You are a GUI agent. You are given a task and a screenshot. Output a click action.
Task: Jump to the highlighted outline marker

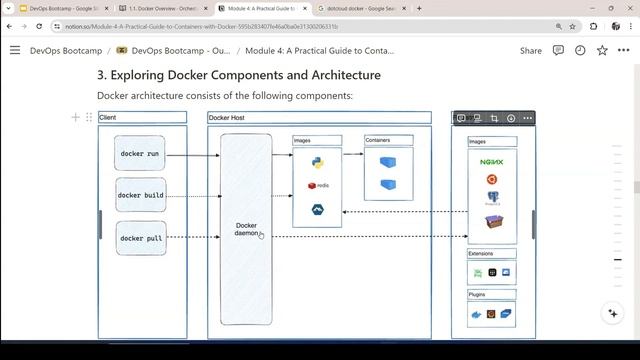pos(618,259)
